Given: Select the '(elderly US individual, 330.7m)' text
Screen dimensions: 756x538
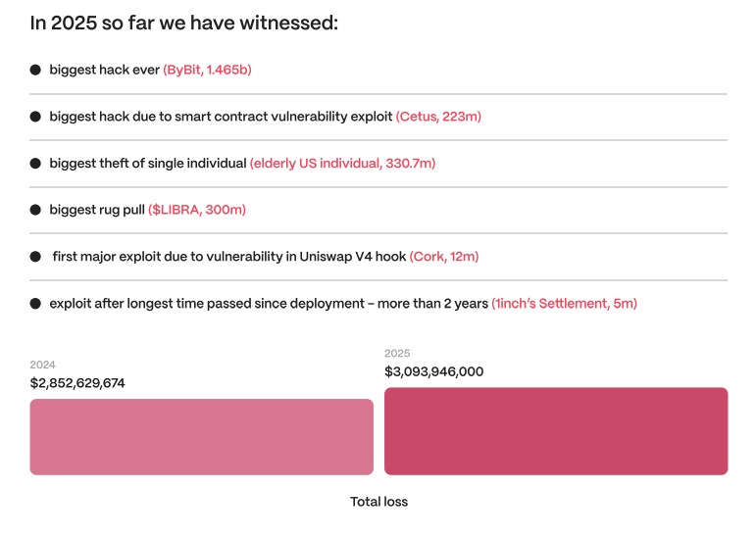Looking at the screenshot, I should (x=342, y=164).
